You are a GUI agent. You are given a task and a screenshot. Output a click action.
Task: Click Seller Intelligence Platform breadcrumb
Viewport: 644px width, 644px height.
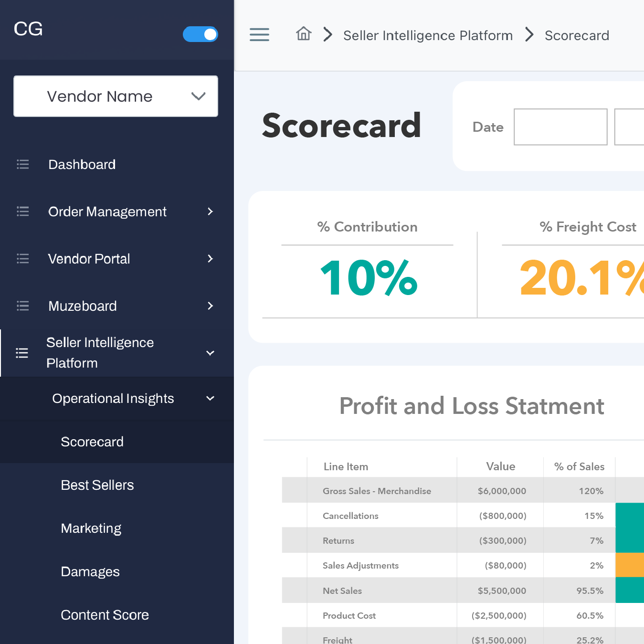[x=428, y=35]
